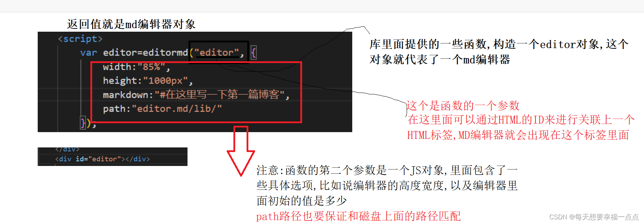
Task: Click the path:"editor.md/lib/" line
Action: pyautogui.click(x=162, y=109)
